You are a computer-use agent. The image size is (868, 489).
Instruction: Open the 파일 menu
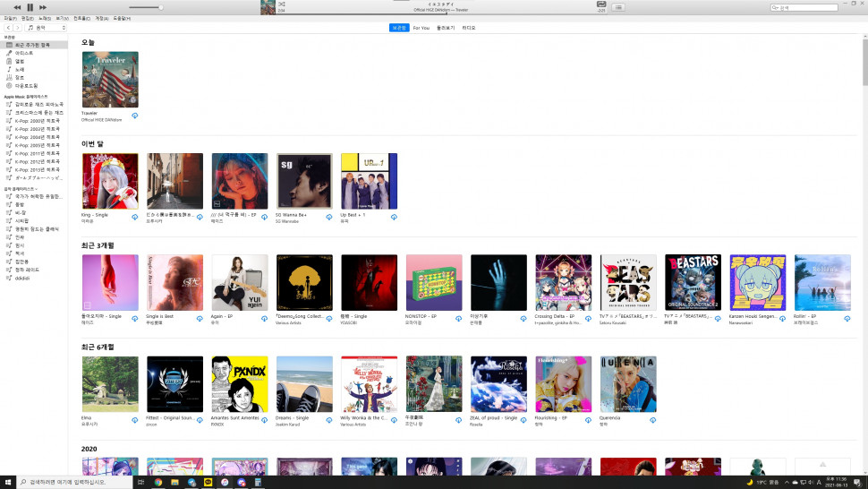(x=10, y=18)
